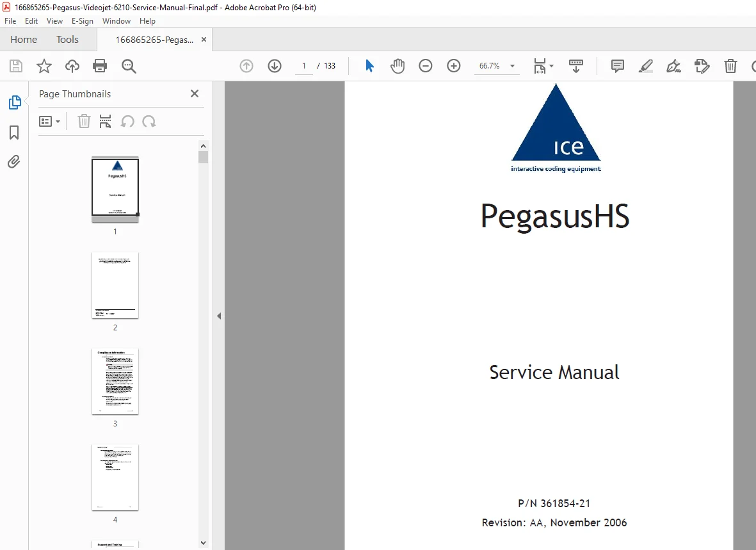The image size is (756, 550).
Task: Add a sticky note comment
Action: pyautogui.click(x=617, y=66)
